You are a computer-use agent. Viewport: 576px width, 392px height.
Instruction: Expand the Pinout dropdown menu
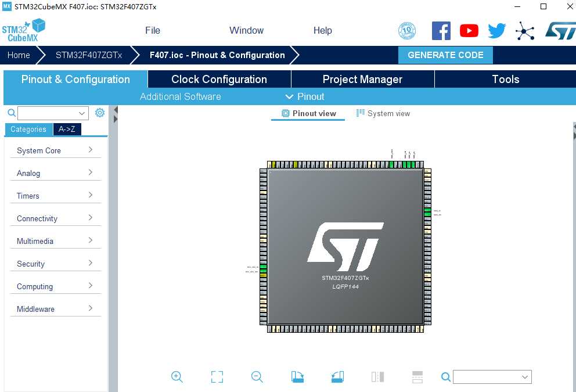[x=305, y=96]
